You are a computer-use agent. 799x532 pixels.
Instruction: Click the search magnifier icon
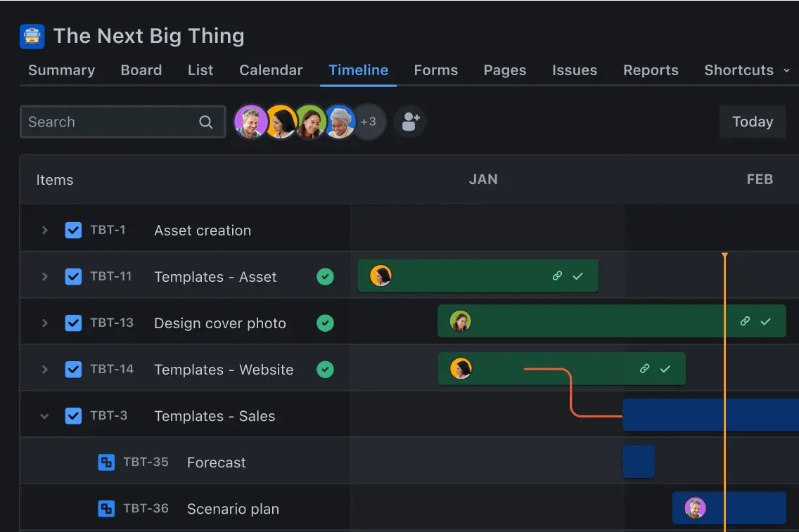(x=205, y=122)
